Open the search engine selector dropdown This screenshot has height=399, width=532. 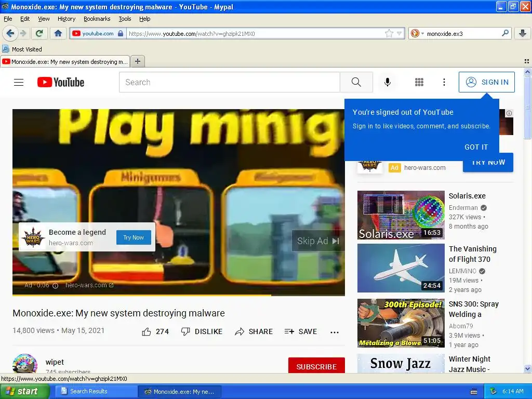coord(417,33)
